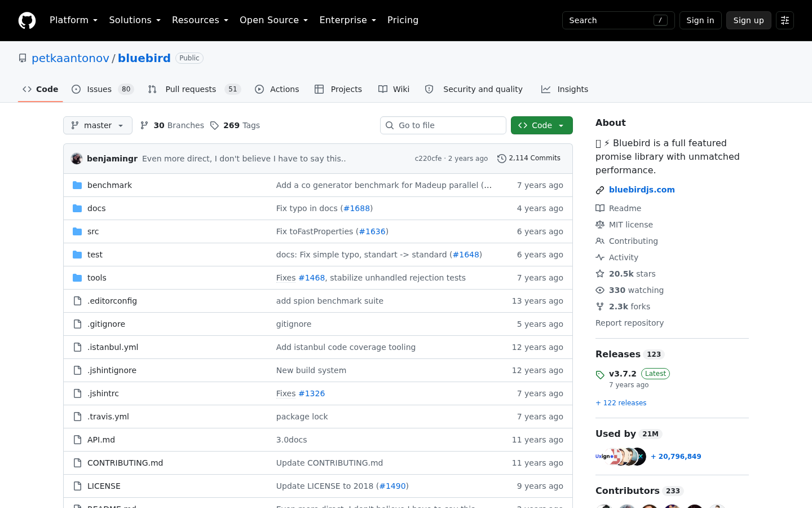Click the LICENSE file icon

(x=77, y=486)
